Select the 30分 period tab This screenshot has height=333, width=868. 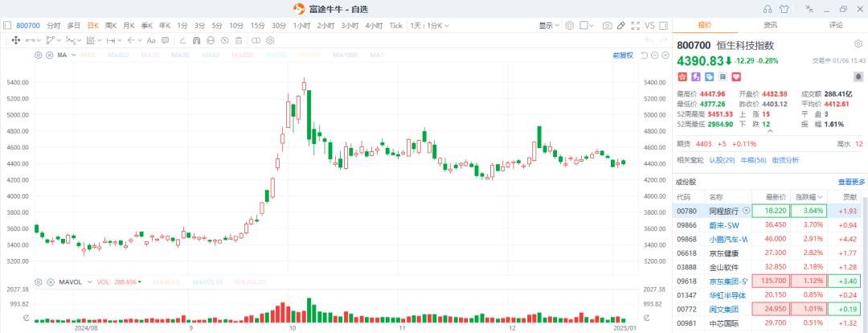click(x=279, y=26)
